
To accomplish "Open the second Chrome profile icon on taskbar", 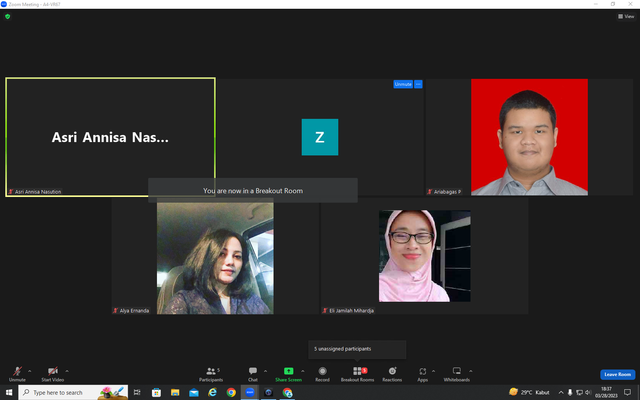I will point(287,392).
